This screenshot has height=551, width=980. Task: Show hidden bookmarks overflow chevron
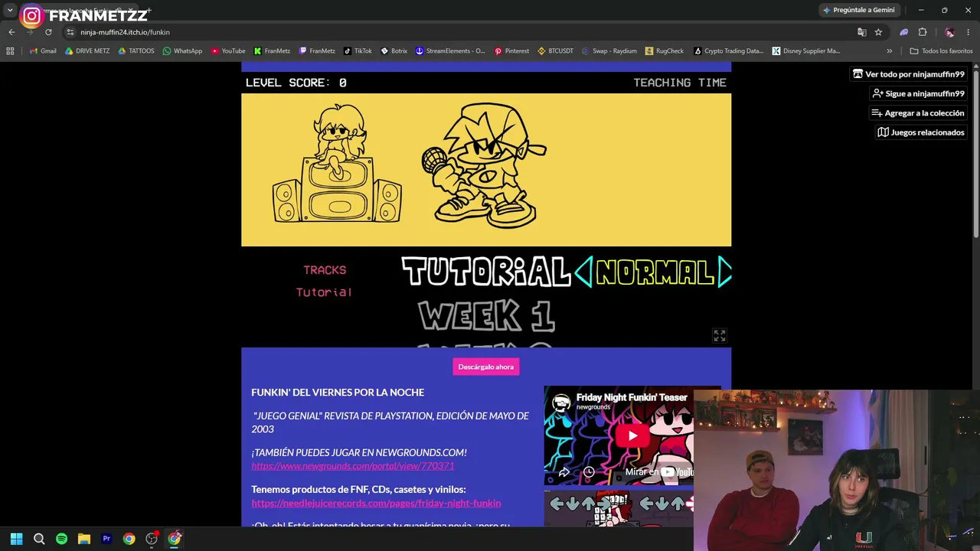889,51
